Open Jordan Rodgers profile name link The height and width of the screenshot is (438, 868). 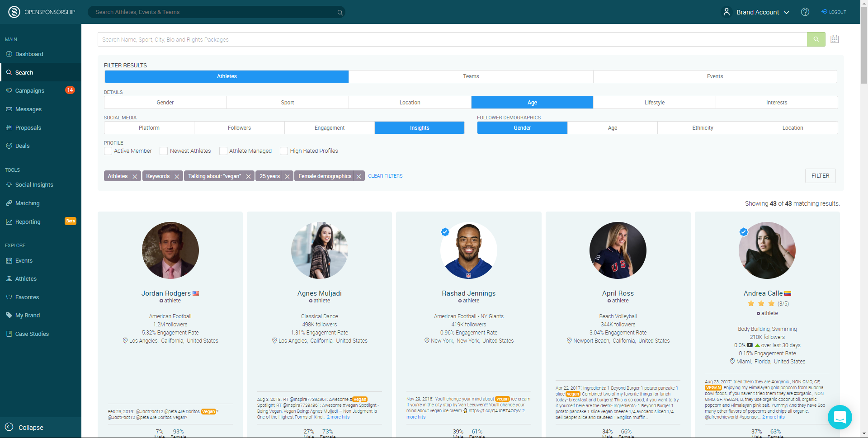click(166, 293)
